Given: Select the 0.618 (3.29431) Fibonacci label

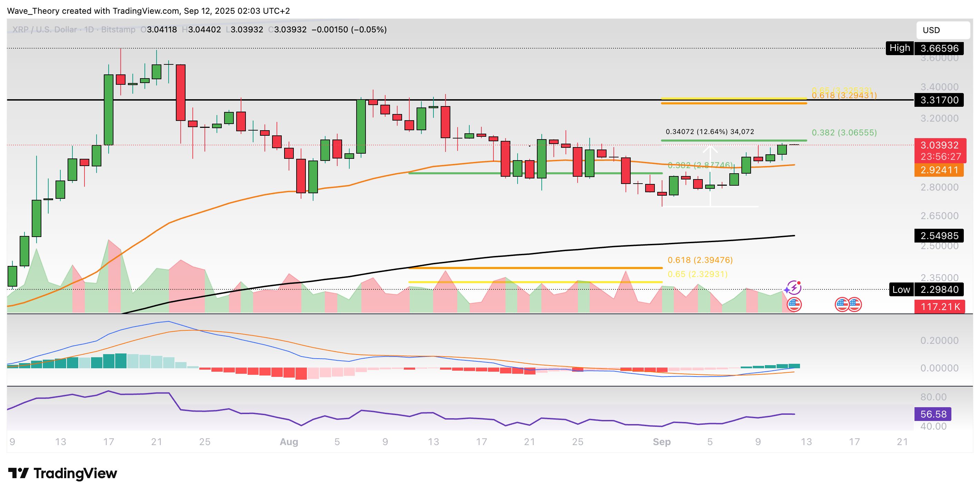Looking at the screenshot, I should 844,95.
